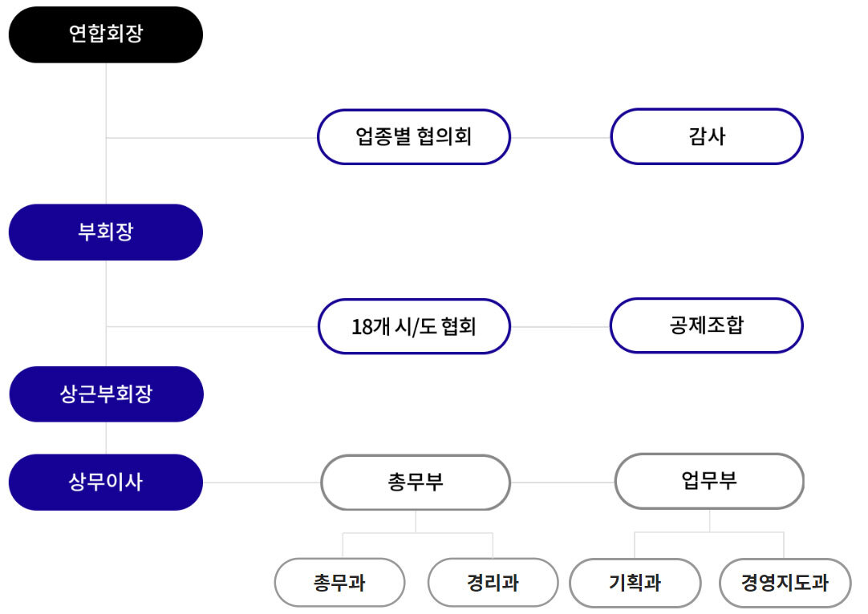Open the 18개 시/도 협회 box
Image resolution: width=868 pixels, height=614 pixels.
414,326
